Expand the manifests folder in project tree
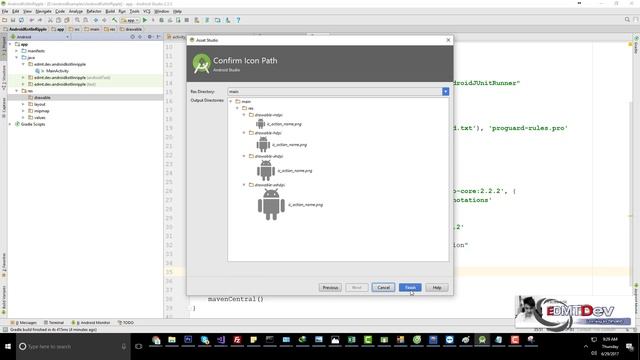Viewport: 640px width, 360px height. (17, 51)
